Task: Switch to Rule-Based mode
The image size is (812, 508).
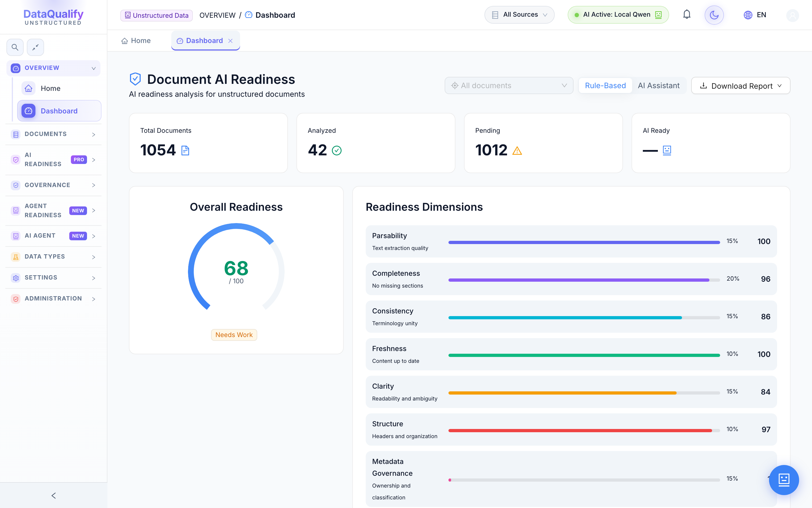Action: (x=605, y=86)
